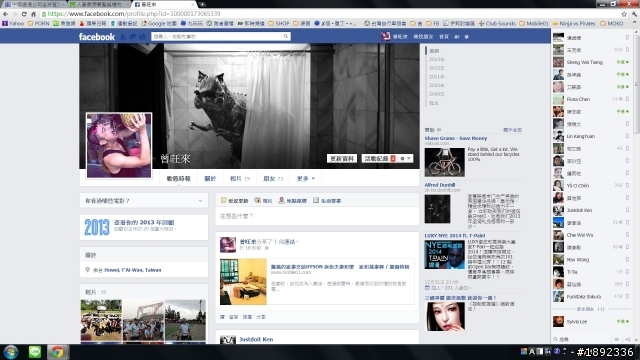Open privacy shortcuts lock icon in Facebook header
Screen dimensions: 640x360
click(x=457, y=37)
